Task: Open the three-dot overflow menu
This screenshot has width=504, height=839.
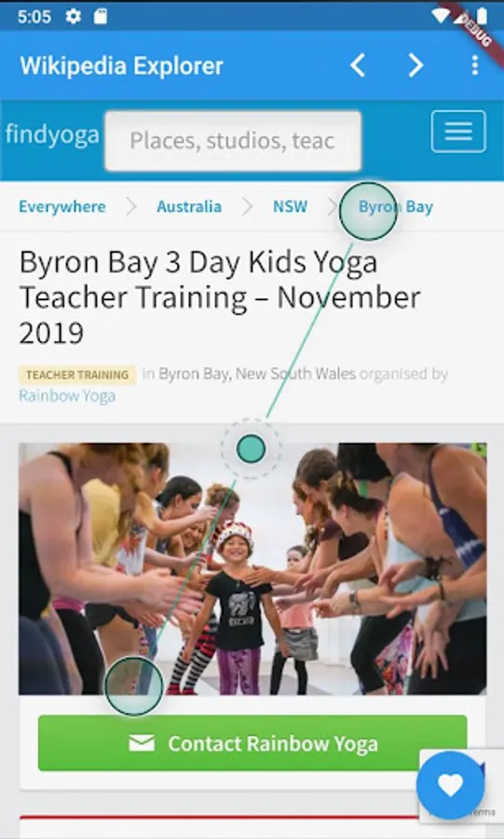Action: click(474, 66)
